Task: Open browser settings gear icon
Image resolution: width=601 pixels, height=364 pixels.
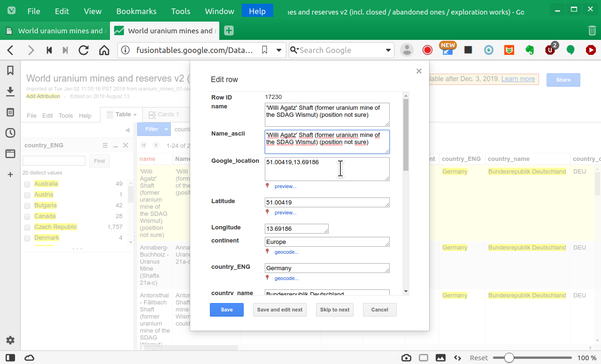Action: click(10, 341)
